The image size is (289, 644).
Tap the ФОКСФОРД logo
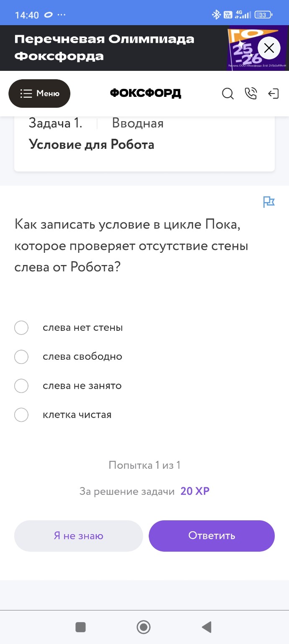tap(144, 93)
